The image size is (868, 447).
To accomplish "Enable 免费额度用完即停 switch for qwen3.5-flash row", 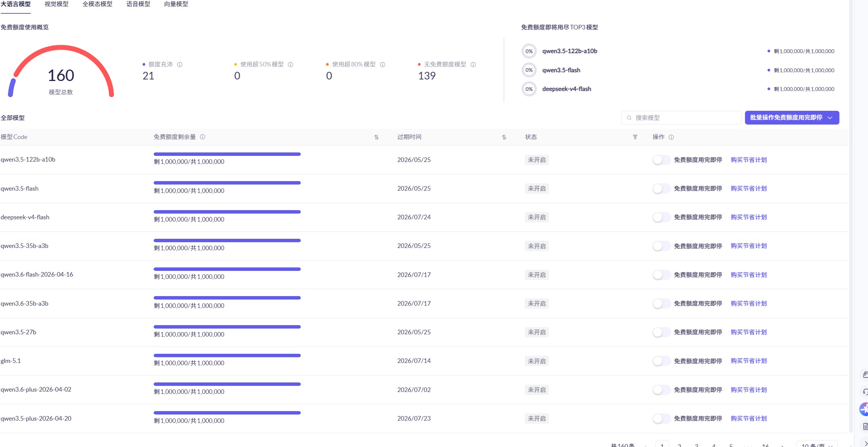I will click(662, 188).
